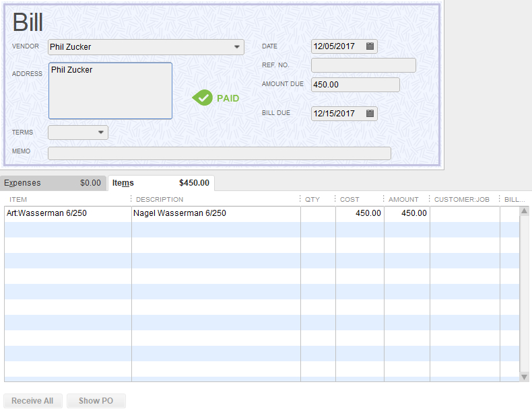Viewport: 532px width, 409px height.
Task: Click the Nagel Wasserman 6/250 description cell
Action: [215, 213]
